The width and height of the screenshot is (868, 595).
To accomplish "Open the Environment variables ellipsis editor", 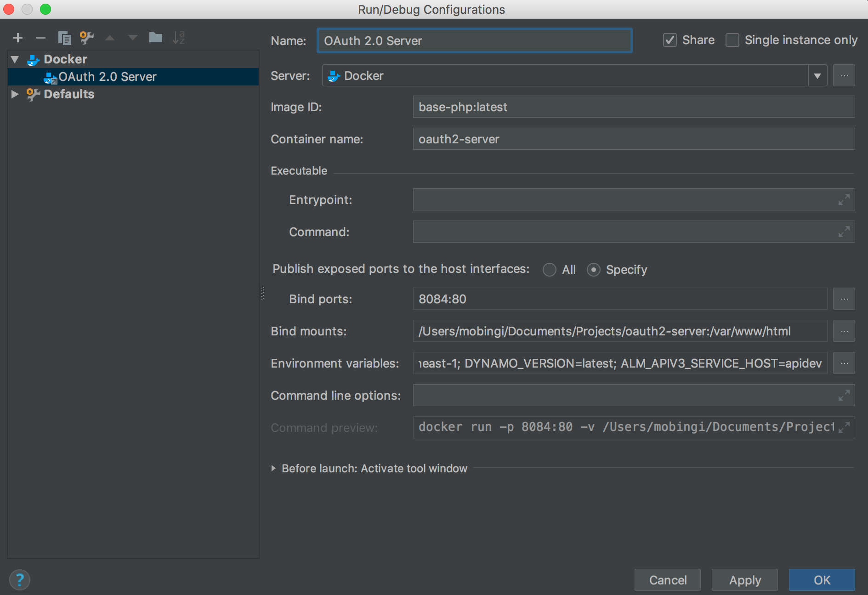I will [x=844, y=363].
